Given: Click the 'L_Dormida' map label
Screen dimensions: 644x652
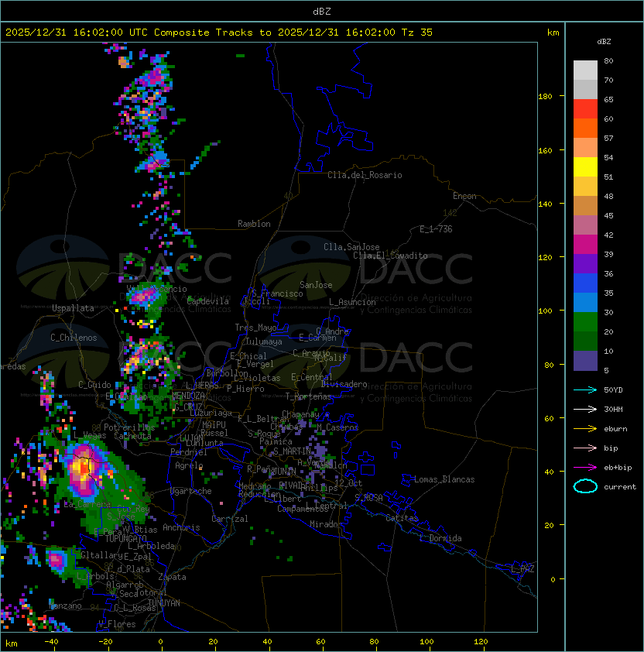Looking at the screenshot, I should (440, 538).
